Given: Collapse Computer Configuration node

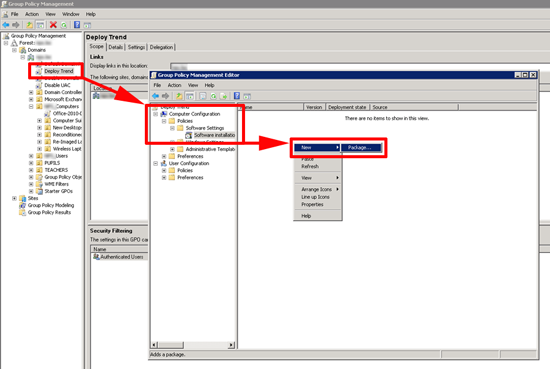Looking at the screenshot, I should 155,114.
